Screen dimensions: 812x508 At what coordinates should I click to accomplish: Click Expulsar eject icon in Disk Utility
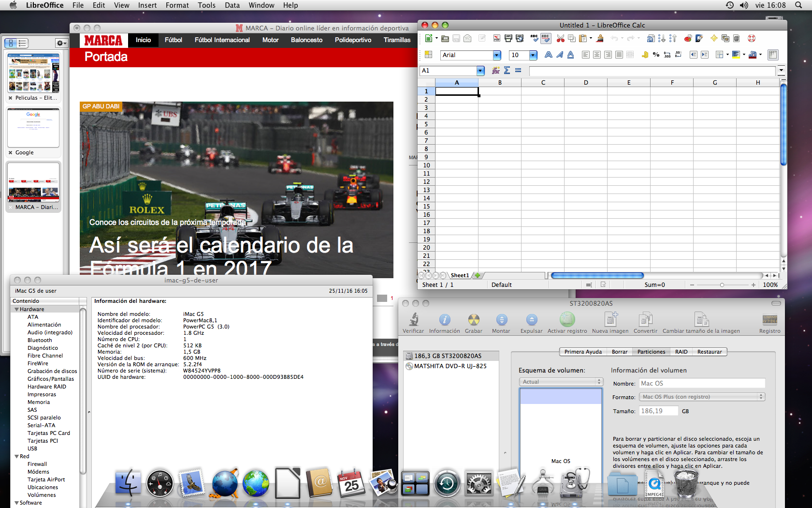tap(532, 323)
